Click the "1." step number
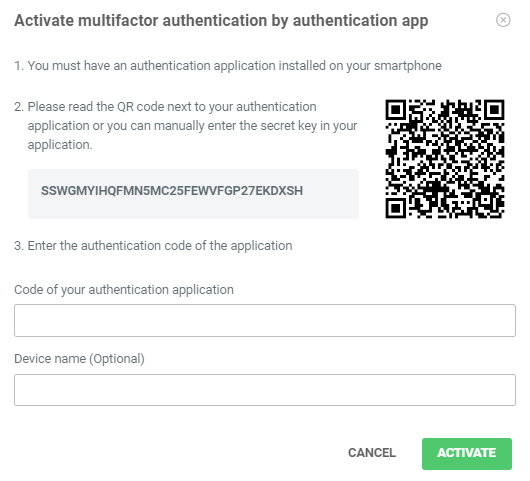The image size is (530, 481). click(x=19, y=66)
